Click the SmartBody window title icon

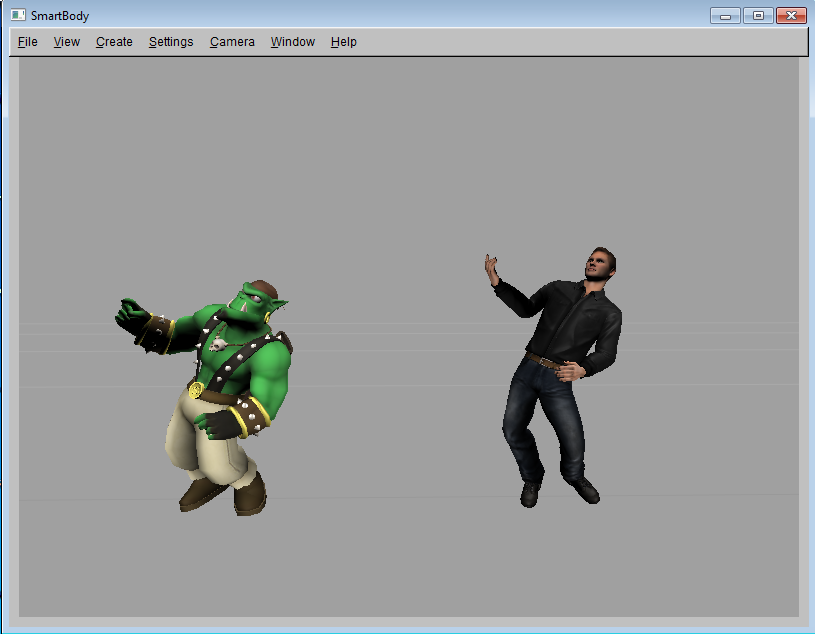click(x=18, y=15)
